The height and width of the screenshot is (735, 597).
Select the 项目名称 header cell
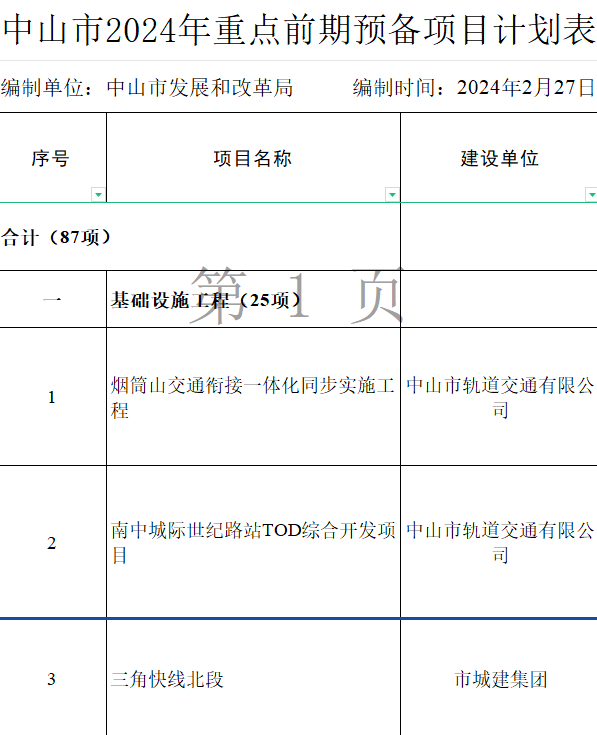pos(254,158)
